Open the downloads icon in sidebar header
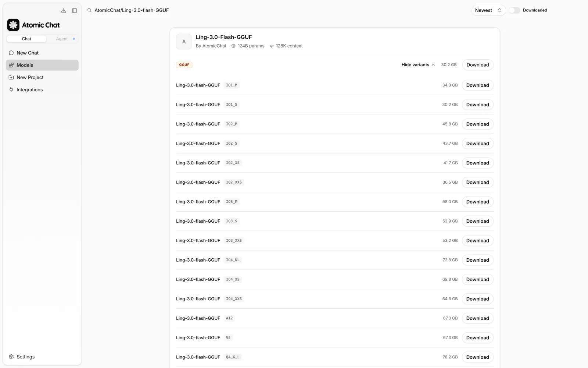The image size is (588, 368). click(x=64, y=11)
